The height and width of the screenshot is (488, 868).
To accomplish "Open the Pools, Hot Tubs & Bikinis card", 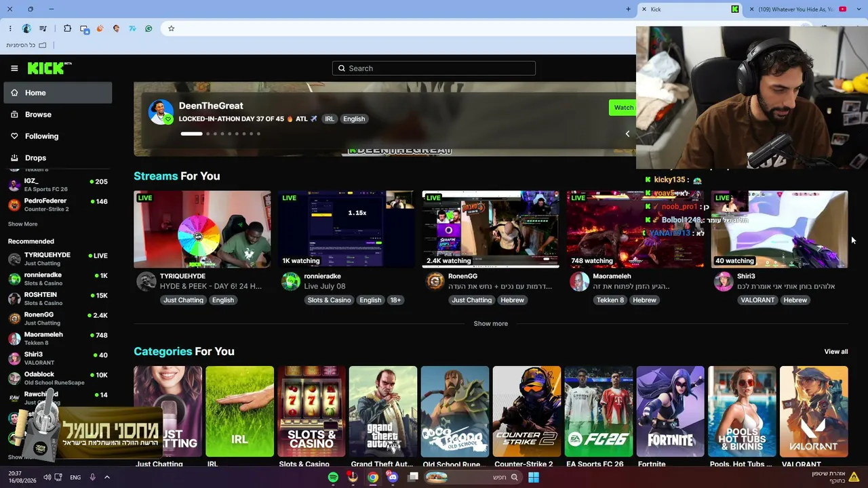I will (x=743, y=411).
